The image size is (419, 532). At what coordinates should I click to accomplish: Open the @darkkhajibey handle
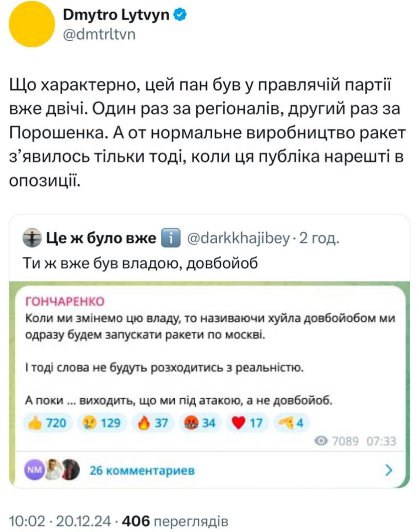pyautogui.click(x=238, y=239)
